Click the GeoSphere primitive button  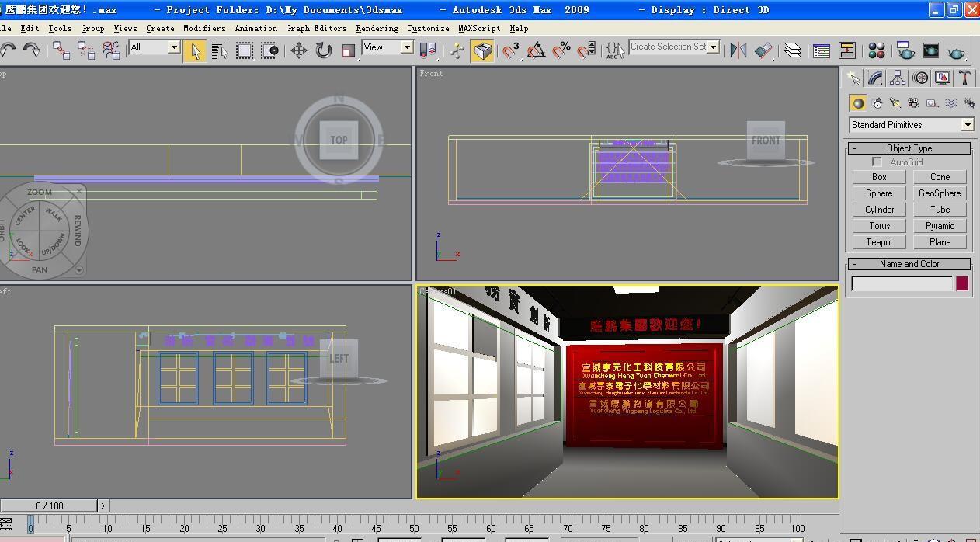point(940,193)
